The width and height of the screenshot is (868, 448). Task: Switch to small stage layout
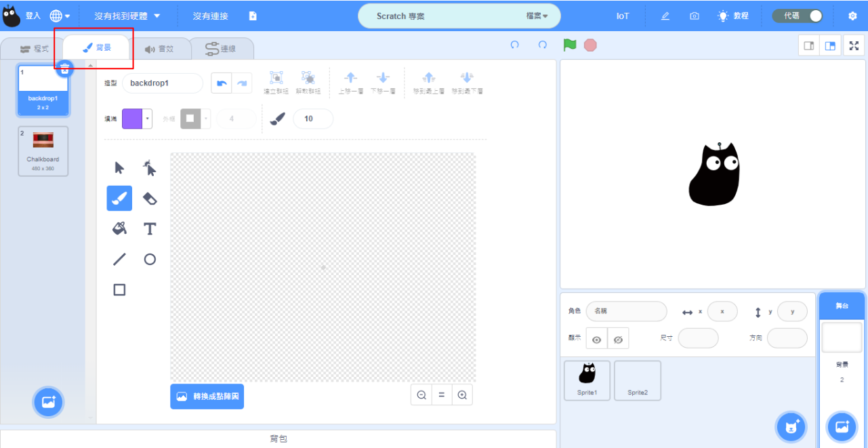coord(808,45)
